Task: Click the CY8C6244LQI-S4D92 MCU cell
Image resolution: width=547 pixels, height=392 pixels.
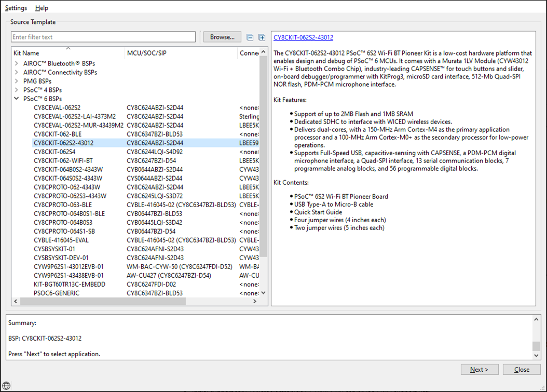Action: click(x=155, y=152)
